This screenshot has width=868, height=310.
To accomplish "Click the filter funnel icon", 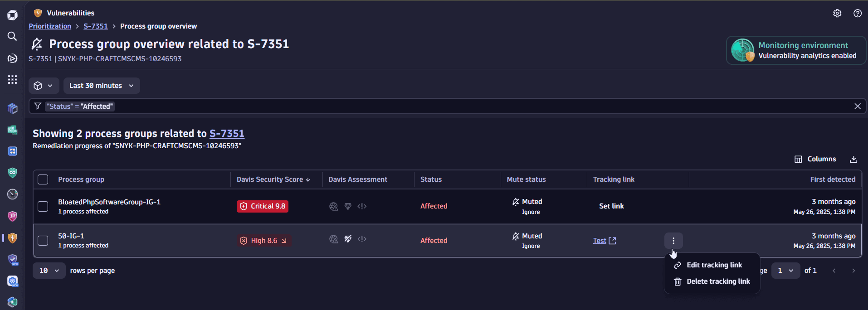I will coord(38,106).
